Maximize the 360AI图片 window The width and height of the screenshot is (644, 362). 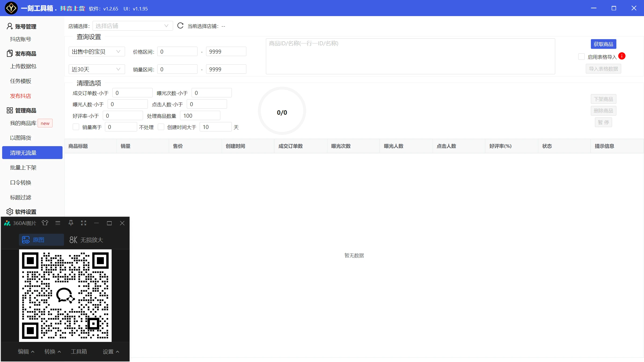coord(109,223)
